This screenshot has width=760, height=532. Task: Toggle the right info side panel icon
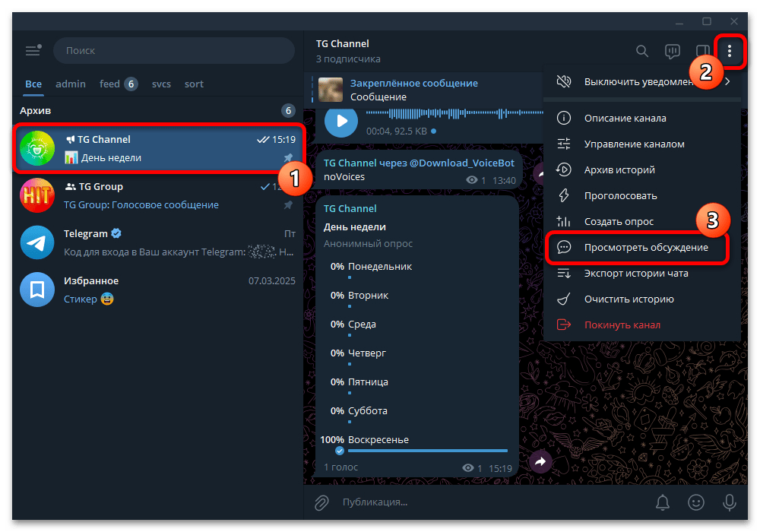702,51
